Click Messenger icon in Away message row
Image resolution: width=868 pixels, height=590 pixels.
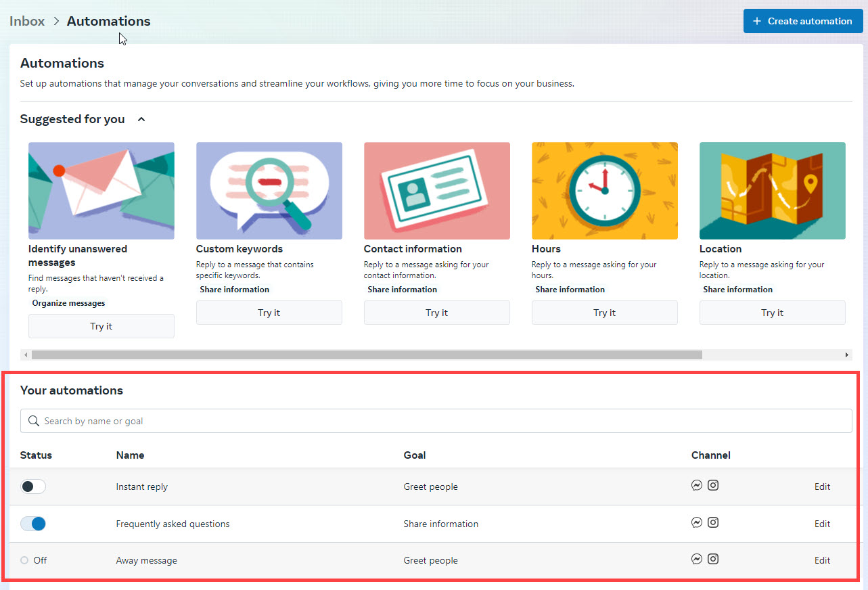697,559
